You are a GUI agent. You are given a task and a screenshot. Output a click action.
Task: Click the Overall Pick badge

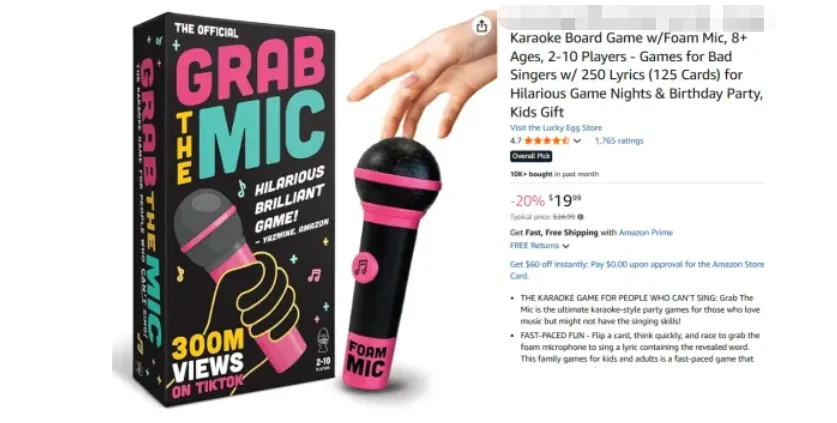[531, 156]
